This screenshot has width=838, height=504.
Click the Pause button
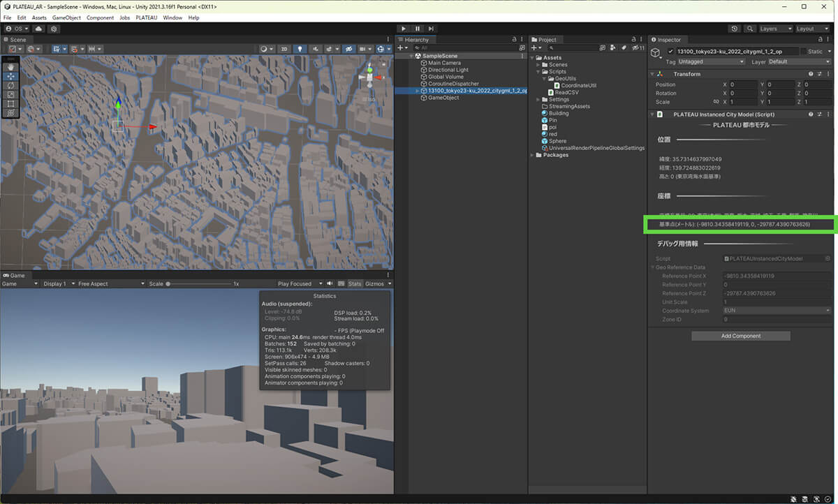click(x=418, y=29)
